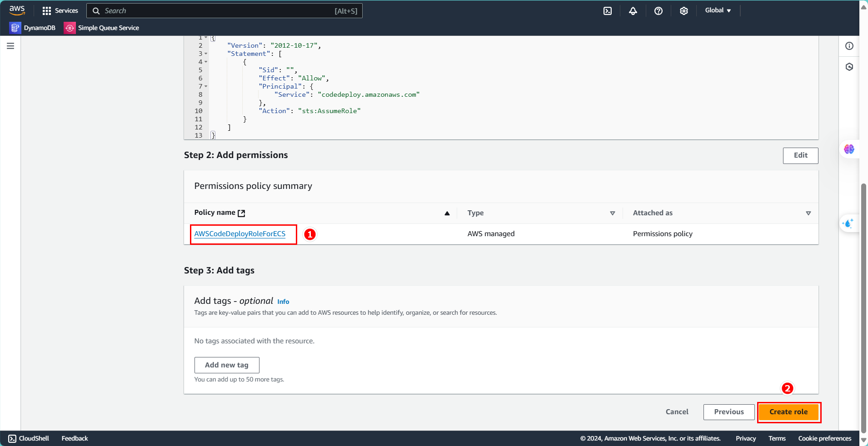Click the sts:AssumeRole action line in JSON
The width and height of the screenshot is (868, 446).
click(x=309, y=111)
